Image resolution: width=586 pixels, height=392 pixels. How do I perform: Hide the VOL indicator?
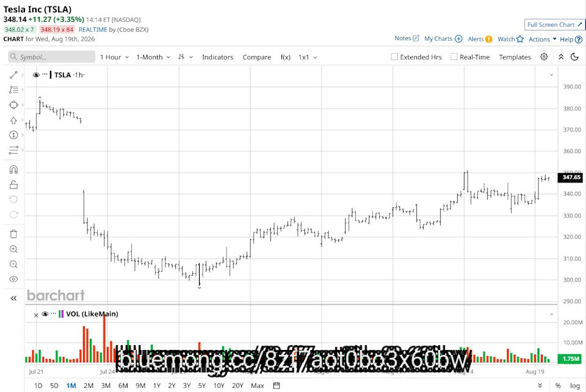tap(45, 314)
